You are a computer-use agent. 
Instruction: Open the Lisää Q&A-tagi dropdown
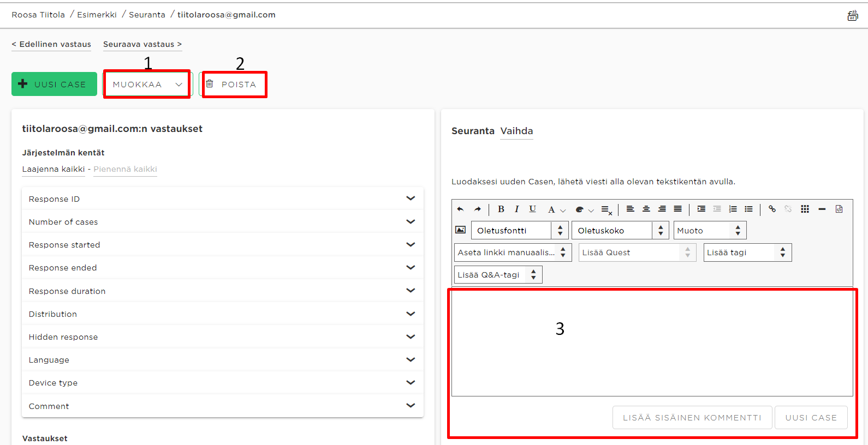pos(498,275)
